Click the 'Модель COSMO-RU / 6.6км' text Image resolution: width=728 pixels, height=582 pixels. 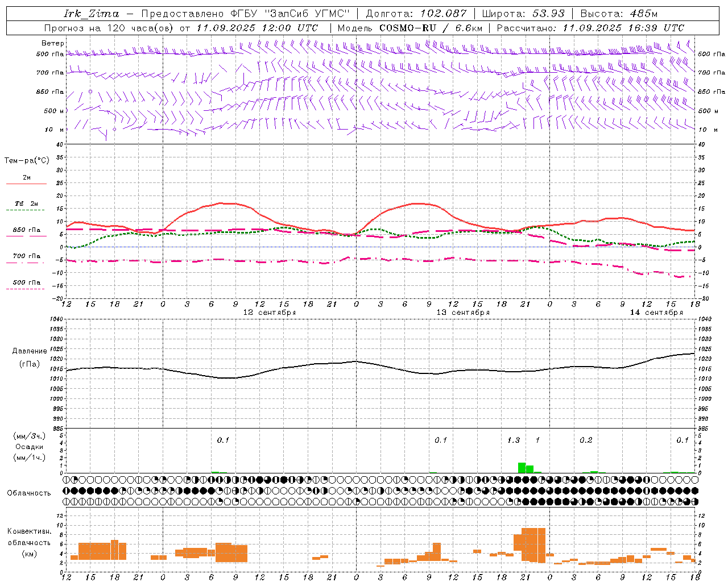(x=409, y=28)
